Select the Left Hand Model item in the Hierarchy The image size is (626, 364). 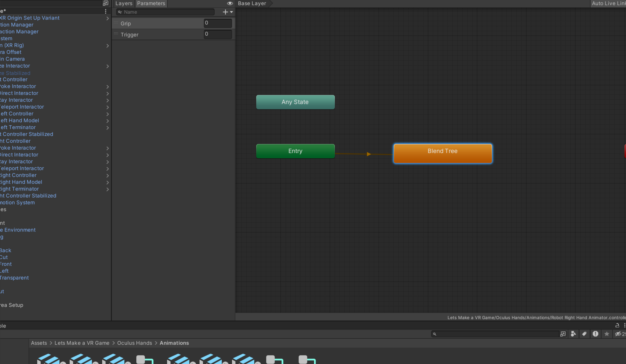click(x=20, y=121)
